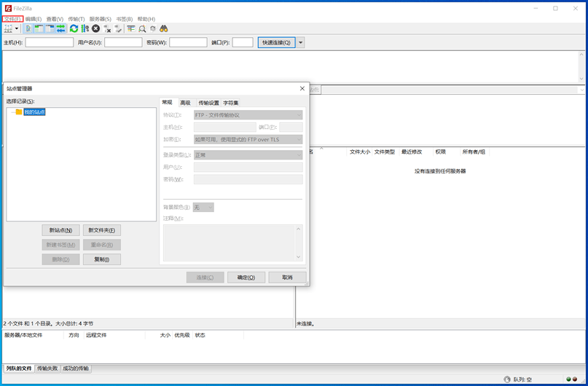588x386 pixels.
Task: Open the 文件(F) menu
Action: [12, 19]
